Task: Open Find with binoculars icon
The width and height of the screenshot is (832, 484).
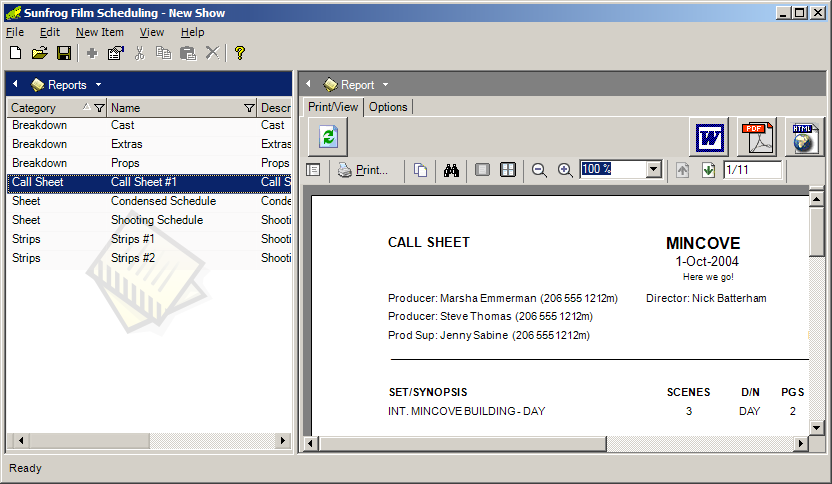Action: [x=451, y=170]
